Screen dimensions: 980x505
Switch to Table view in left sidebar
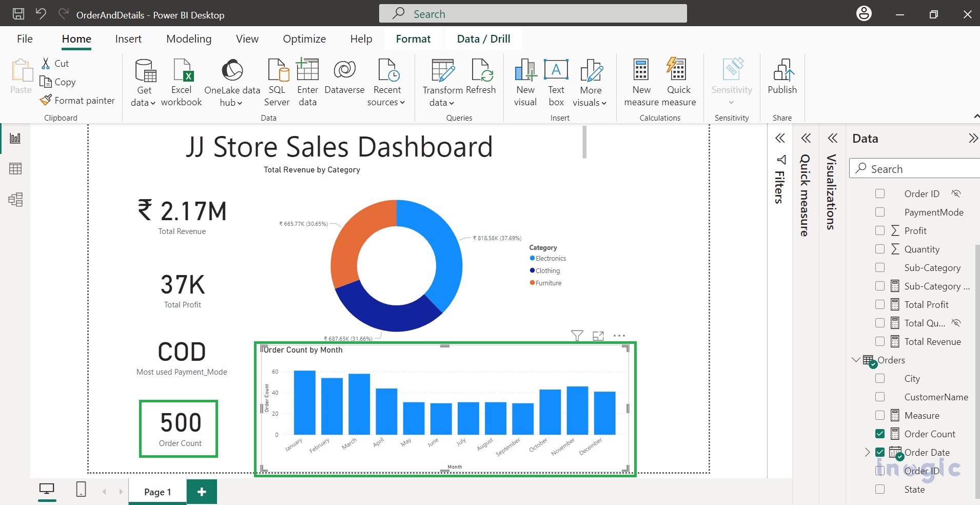pos(15,169)
